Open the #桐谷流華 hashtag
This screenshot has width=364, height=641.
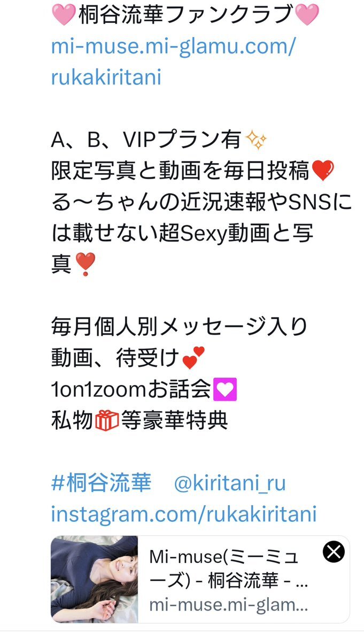102,484
